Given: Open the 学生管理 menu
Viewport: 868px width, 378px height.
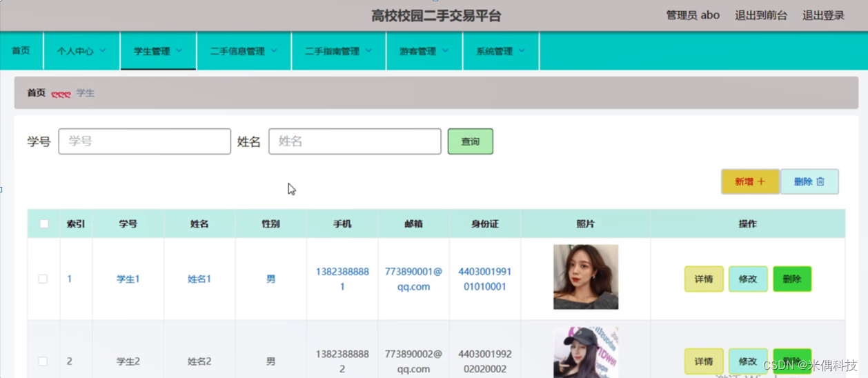Looking at the screenshot, I should point(158,50).
